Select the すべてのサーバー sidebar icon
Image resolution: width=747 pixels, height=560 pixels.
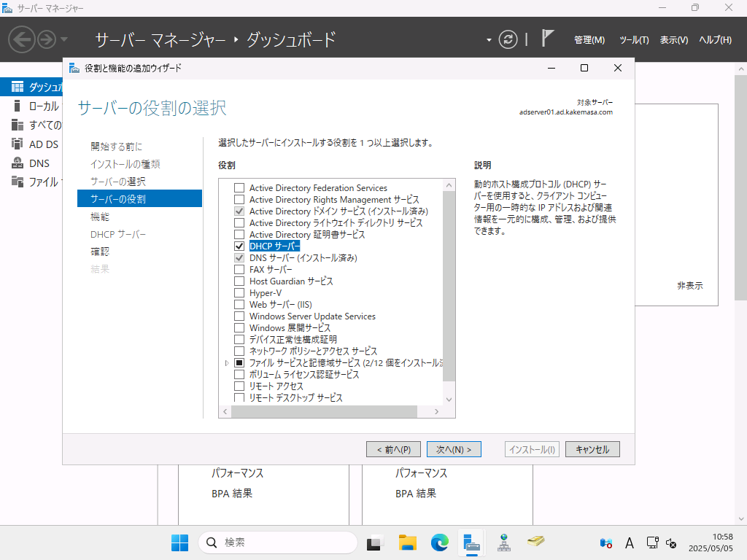pyautogui.click(x=18, y=125)
